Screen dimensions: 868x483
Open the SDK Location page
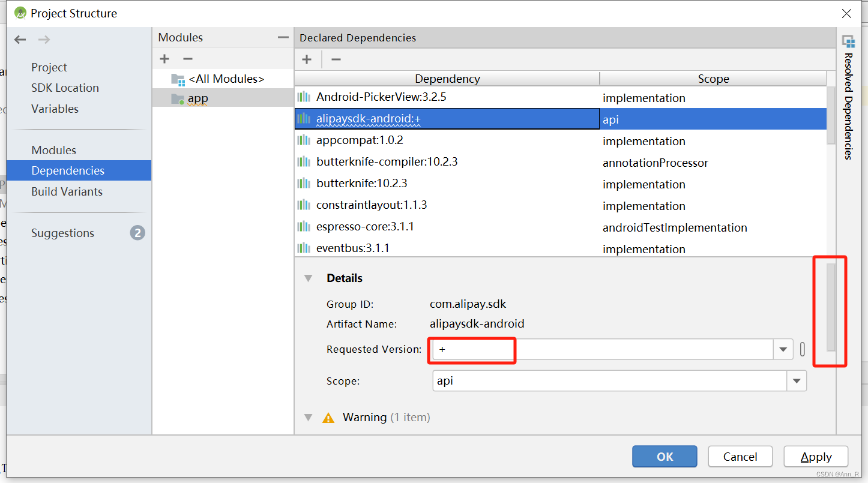pyautogui.click(x=65, y=88)
